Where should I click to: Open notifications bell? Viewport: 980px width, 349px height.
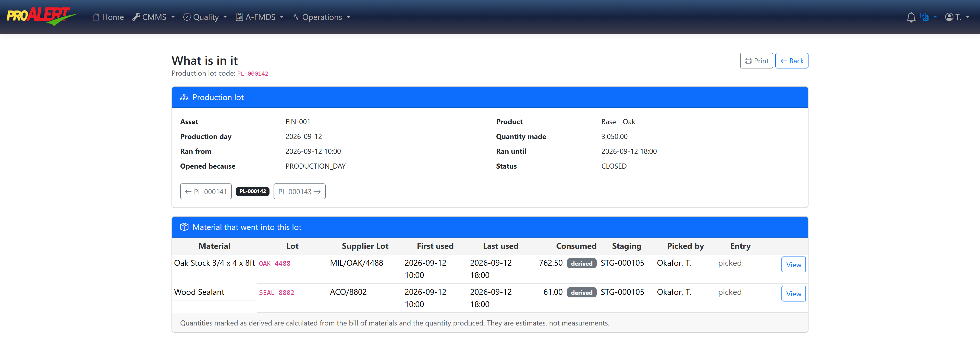[911, 17]
